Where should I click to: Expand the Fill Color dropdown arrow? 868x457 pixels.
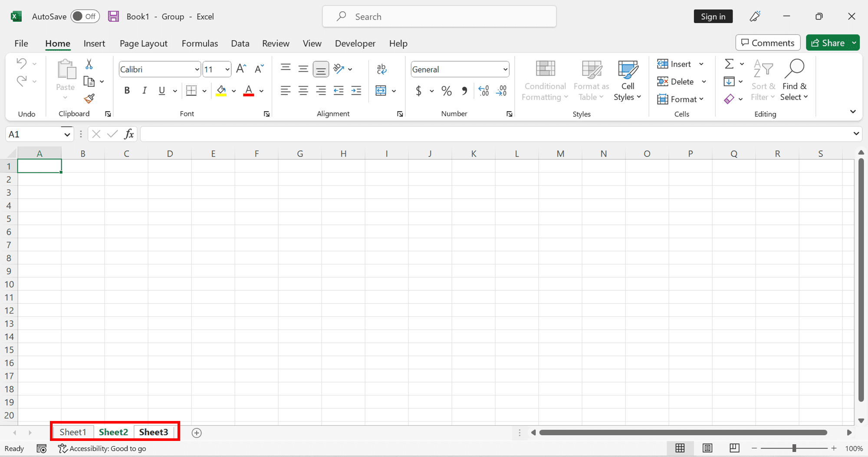point(233,91)
